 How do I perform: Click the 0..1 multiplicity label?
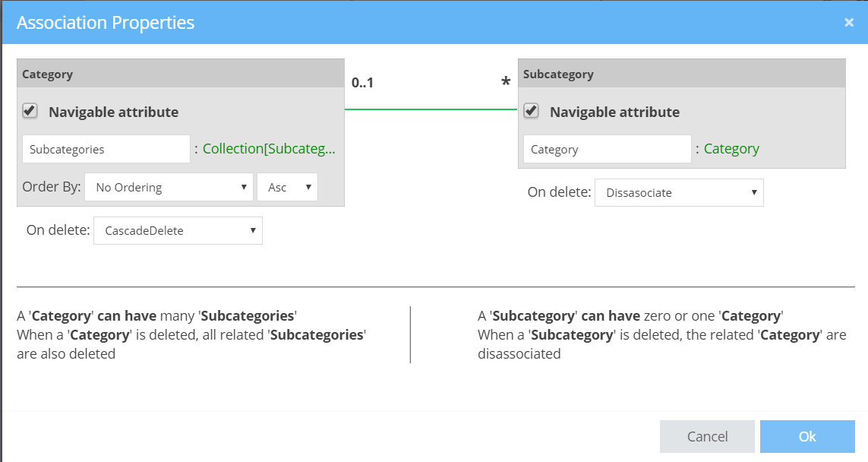(362, 83)
